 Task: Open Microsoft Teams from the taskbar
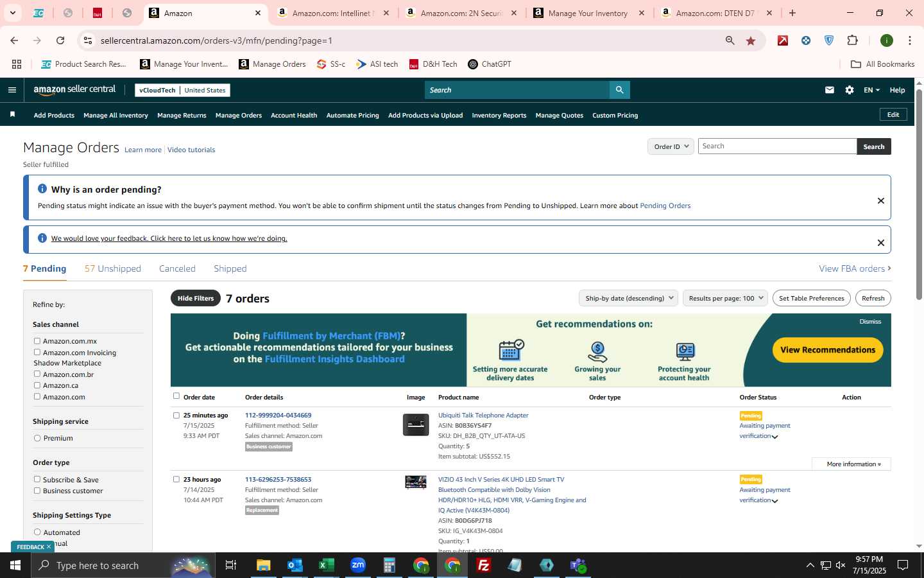click(578, 565)
